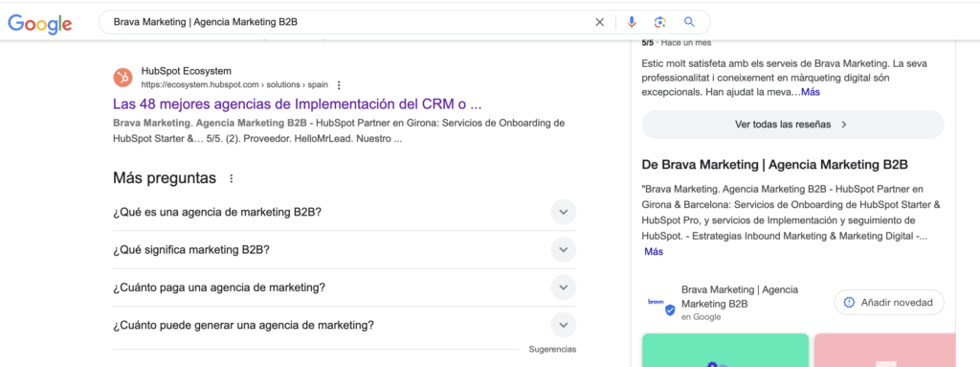Open the HubSpot result three-dot menu

click(339, 84)
